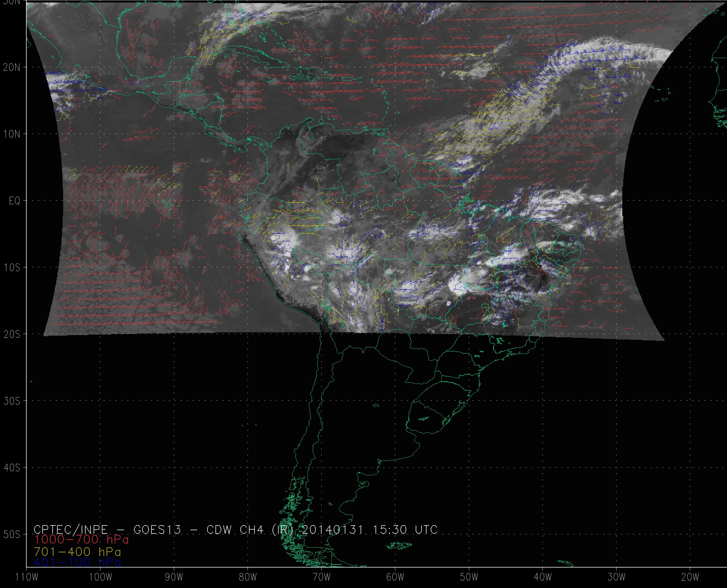Click the 80W longitude axis label
The height and width of the screenshot is (588, 727).
pyautogui.click(x=248, y=577)
